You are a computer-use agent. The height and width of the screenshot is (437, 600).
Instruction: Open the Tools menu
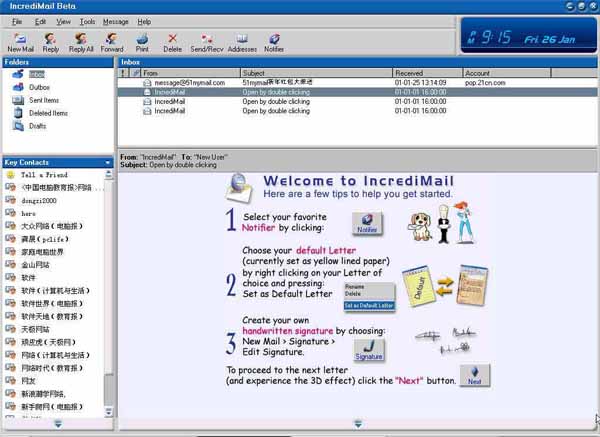point(87,22)
